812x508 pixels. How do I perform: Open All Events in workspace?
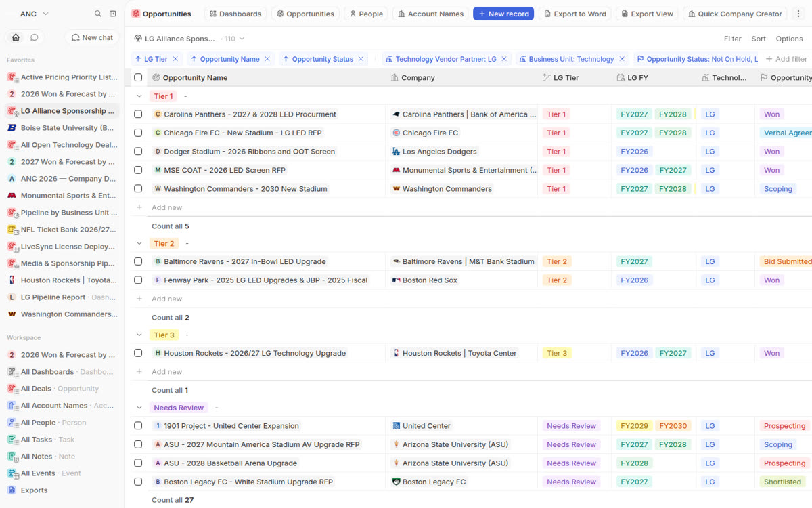pyautogui.click(x=62, y=473)
